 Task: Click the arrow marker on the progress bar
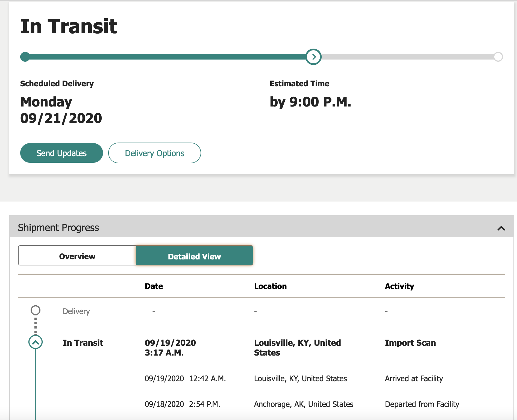[313, 57]
